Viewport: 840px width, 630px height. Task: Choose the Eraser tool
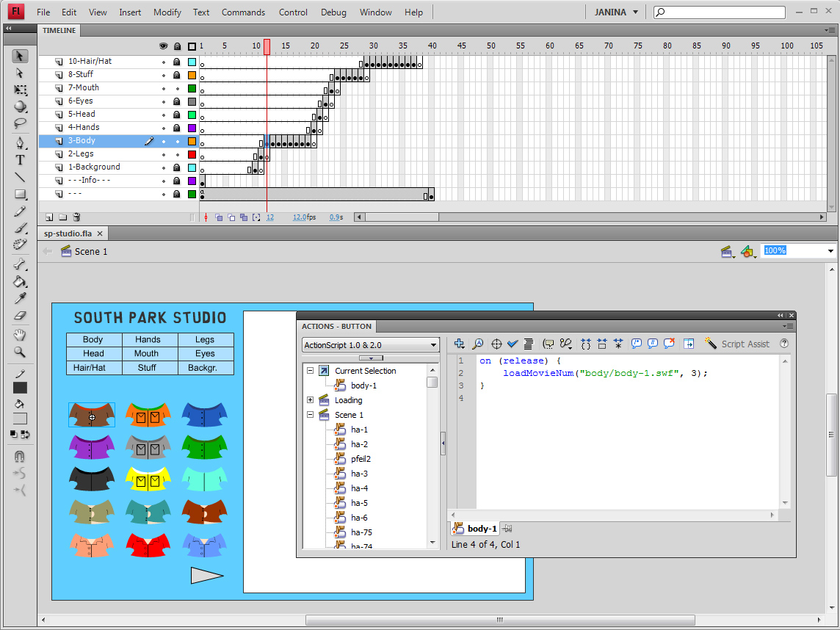20,315
